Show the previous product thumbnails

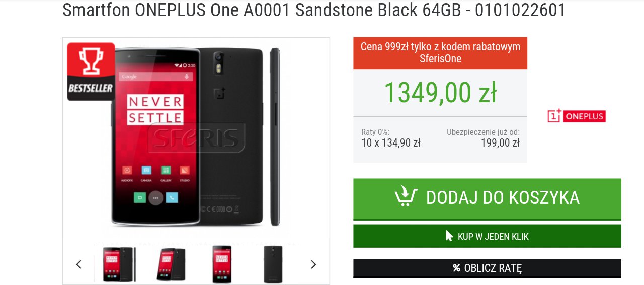pos(78,264)
